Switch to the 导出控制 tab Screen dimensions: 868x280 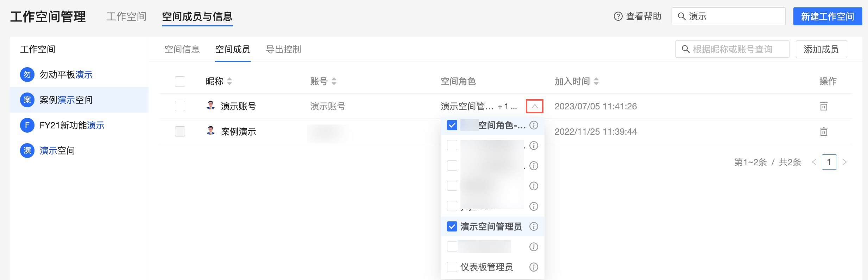[283, 50]
